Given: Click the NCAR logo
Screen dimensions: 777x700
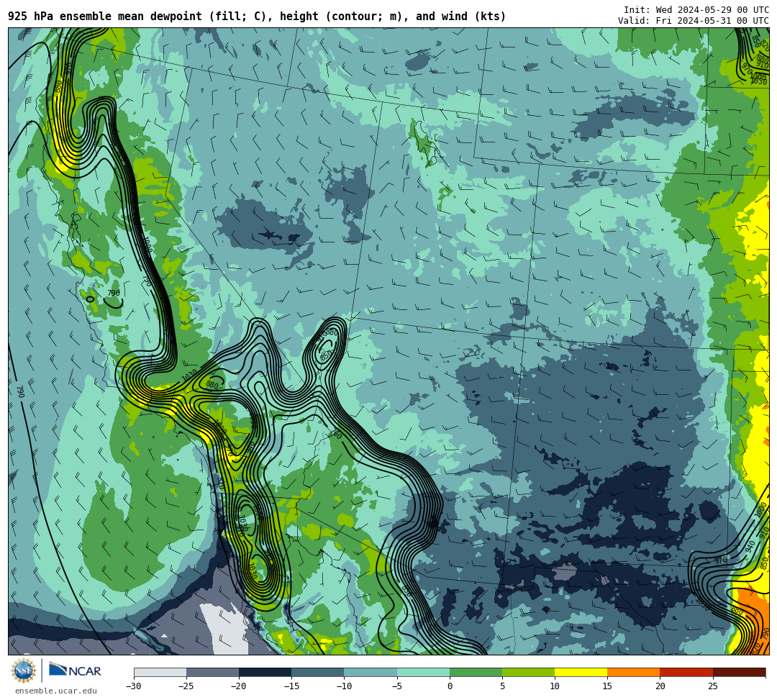Looking at the screenshot, I should (x=75, y=671).
